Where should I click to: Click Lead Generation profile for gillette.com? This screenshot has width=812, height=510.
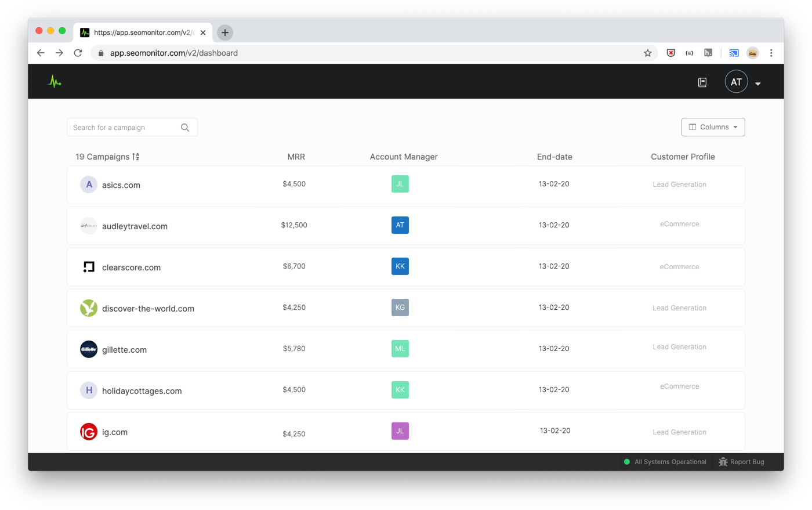pos(679,347)
